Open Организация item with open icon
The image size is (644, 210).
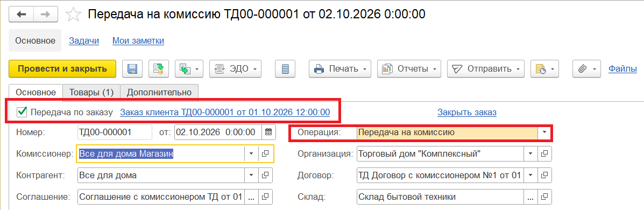(544, 153)
